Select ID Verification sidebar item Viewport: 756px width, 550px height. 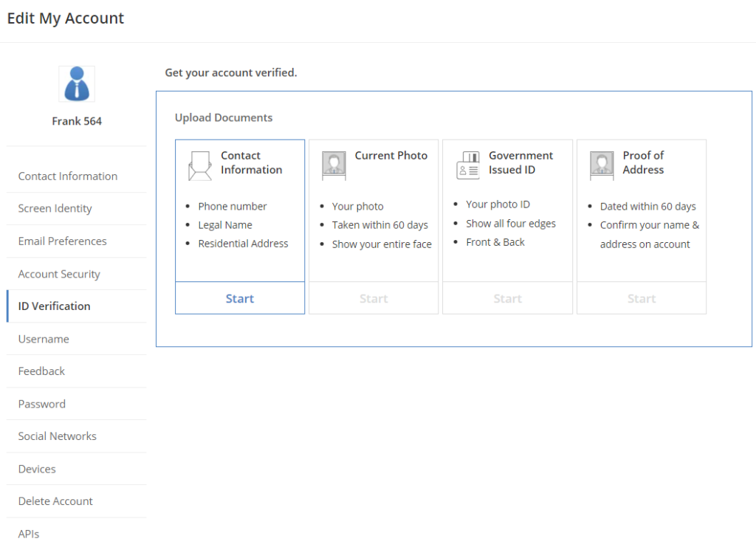tap(55, 306)
